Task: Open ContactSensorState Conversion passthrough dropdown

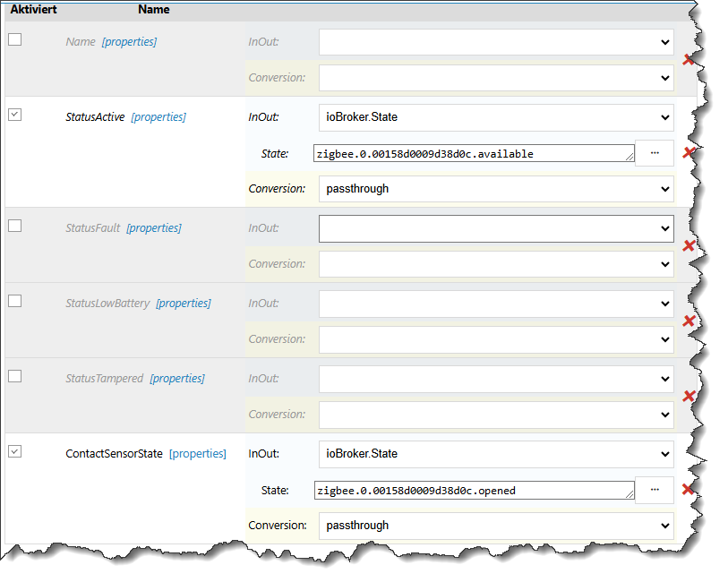Action: point(496,526)
